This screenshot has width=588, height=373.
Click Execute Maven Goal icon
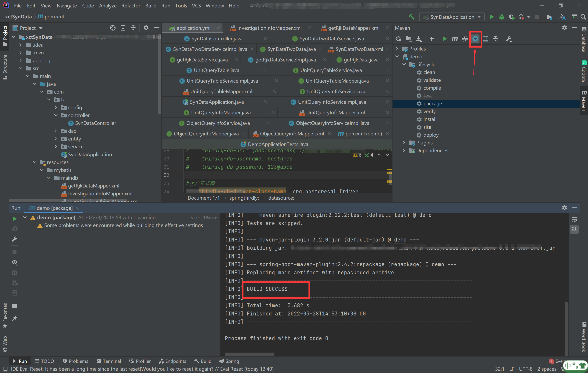[x=454, y=39]
